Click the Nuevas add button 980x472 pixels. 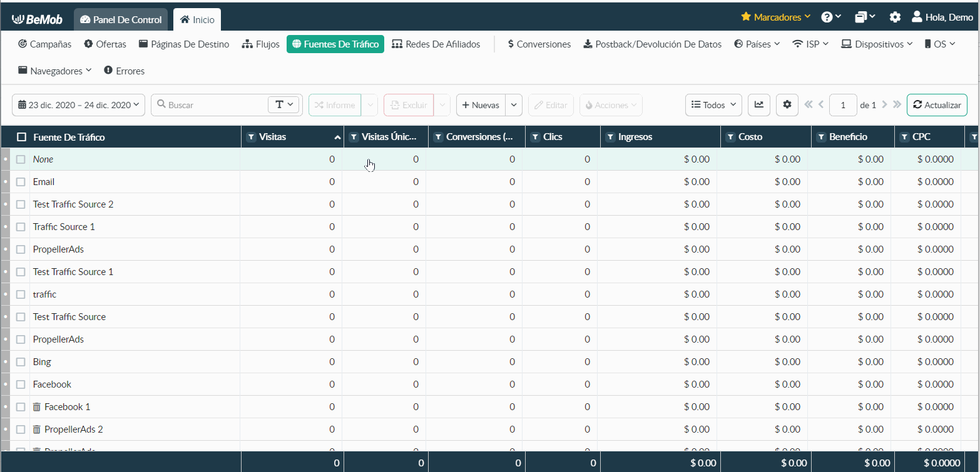[481, 105]
